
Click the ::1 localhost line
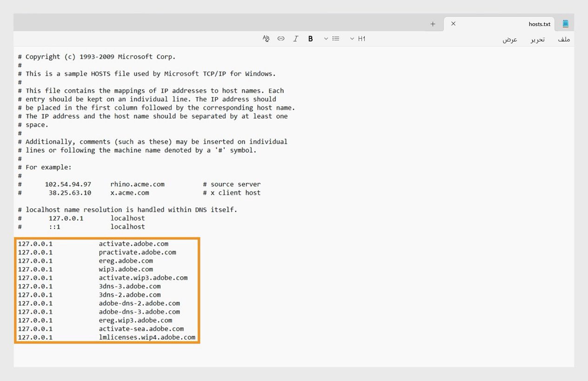pos(81,227)
